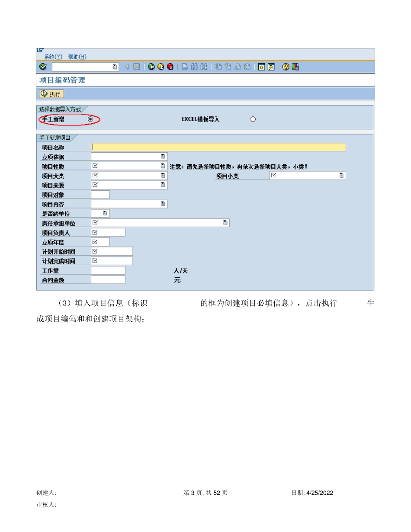Open the command field history dropdown
The image size is (411, 532).
click(115, 67)
